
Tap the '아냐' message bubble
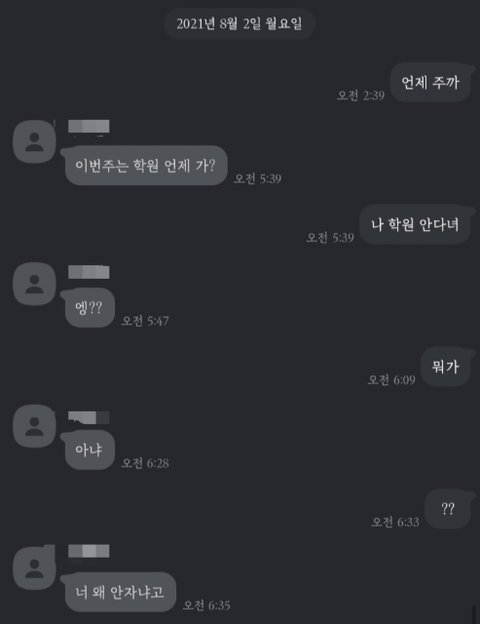(90, 450)
